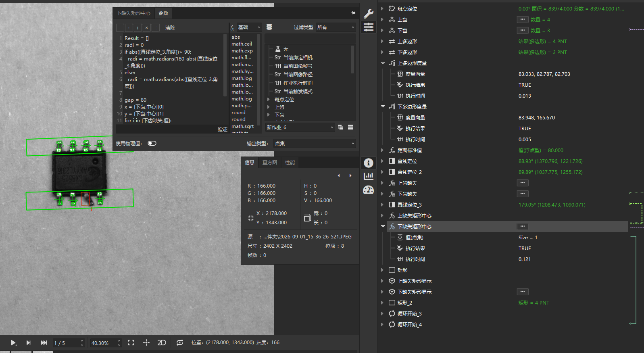
Task: Insert the divide operator button
Action: [129, 28]
